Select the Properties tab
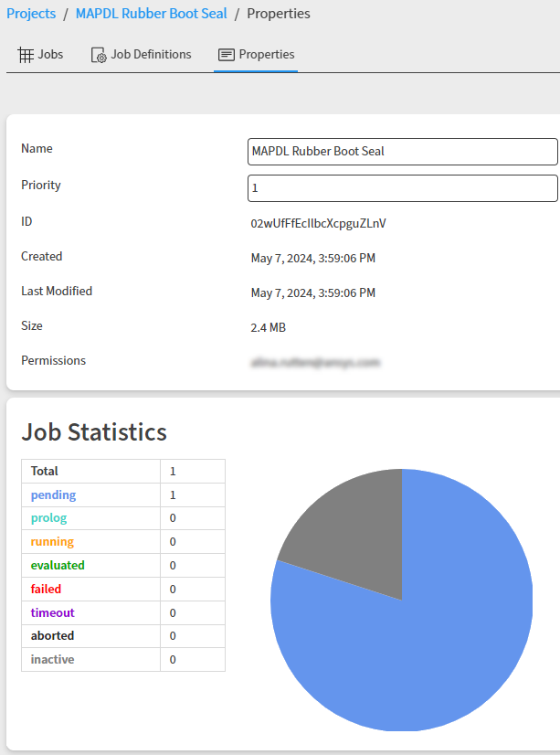 pyautogui.click(x=256, y=55)
